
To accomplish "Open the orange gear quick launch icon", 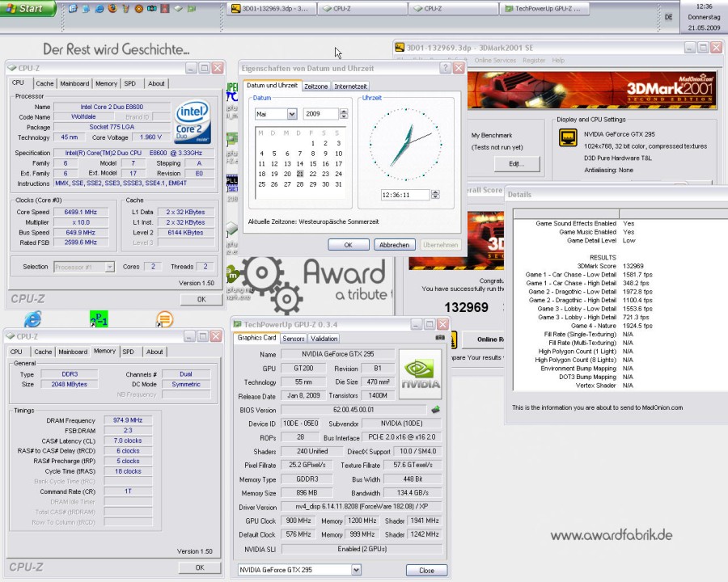I will (139, 8).
